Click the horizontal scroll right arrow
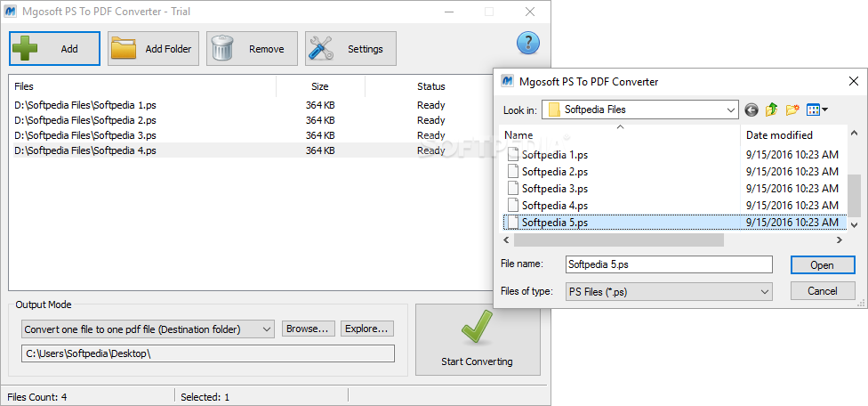Viewport: 868px width, 406px height. [840, 240]
